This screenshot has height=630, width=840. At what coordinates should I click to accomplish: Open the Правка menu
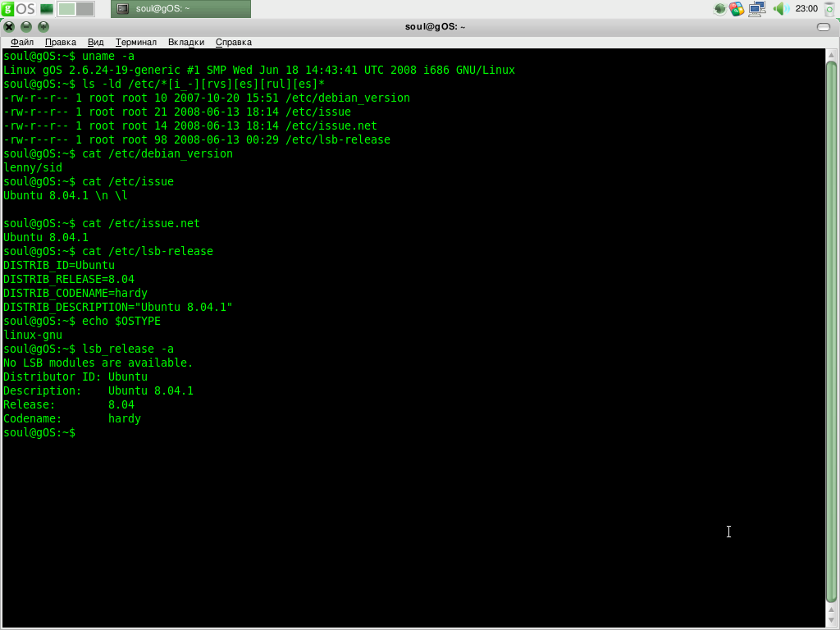[61, 42]
